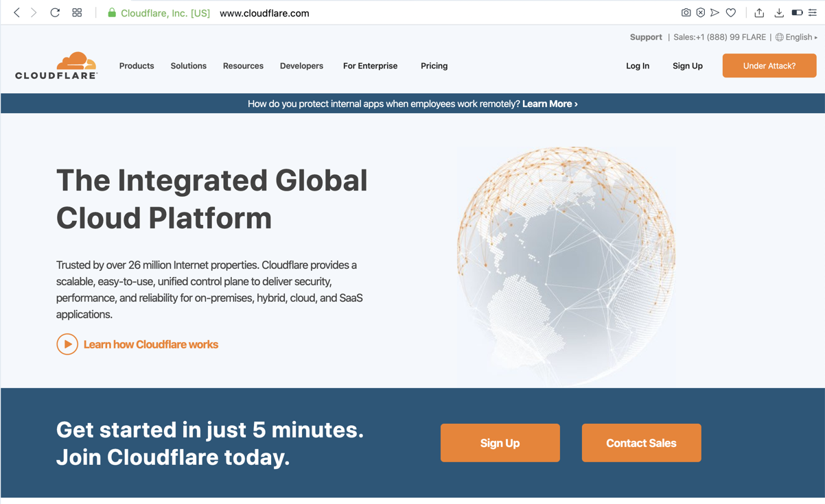825x504 pixels.
Task: Click the Contact Sales button
Action: click(642, 443)
